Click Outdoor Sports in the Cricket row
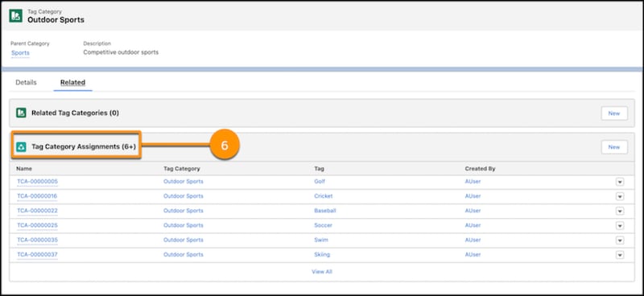 [x=184, y=196]
